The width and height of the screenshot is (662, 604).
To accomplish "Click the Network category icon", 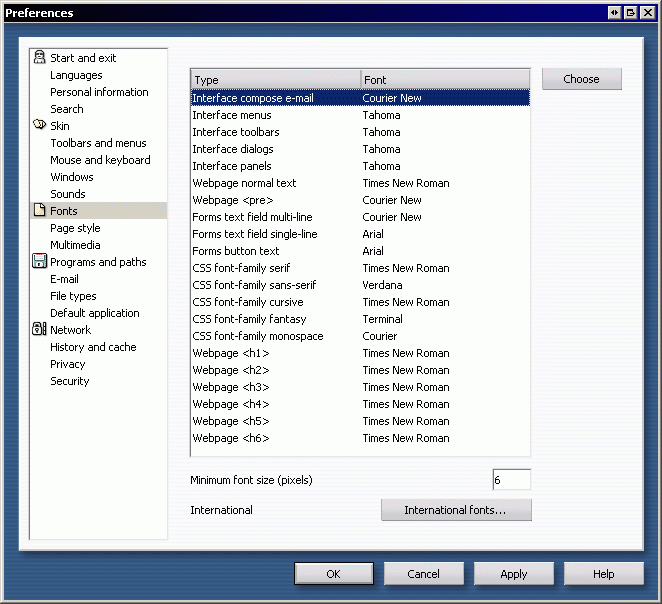I will (x=39, y=330).
